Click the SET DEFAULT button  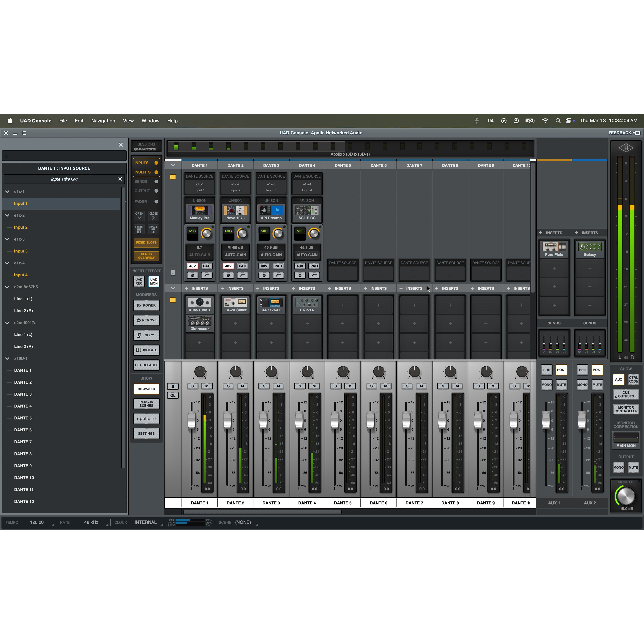[x=146, y=365]
